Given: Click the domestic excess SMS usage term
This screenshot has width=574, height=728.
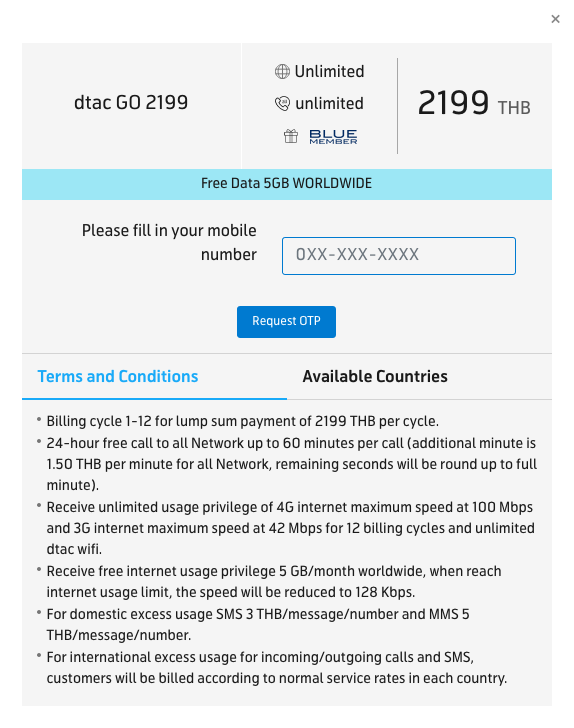Looking at the screenshot, I should [258, 624].
